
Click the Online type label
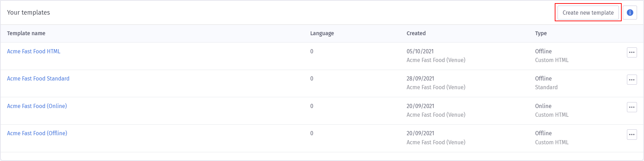543,106
